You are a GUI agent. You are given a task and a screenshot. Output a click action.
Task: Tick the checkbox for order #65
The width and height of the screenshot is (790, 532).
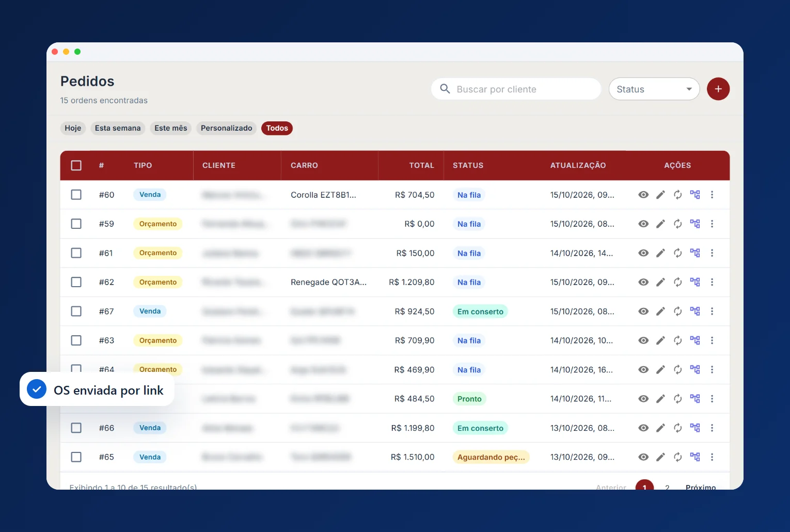tap(76, 457)
